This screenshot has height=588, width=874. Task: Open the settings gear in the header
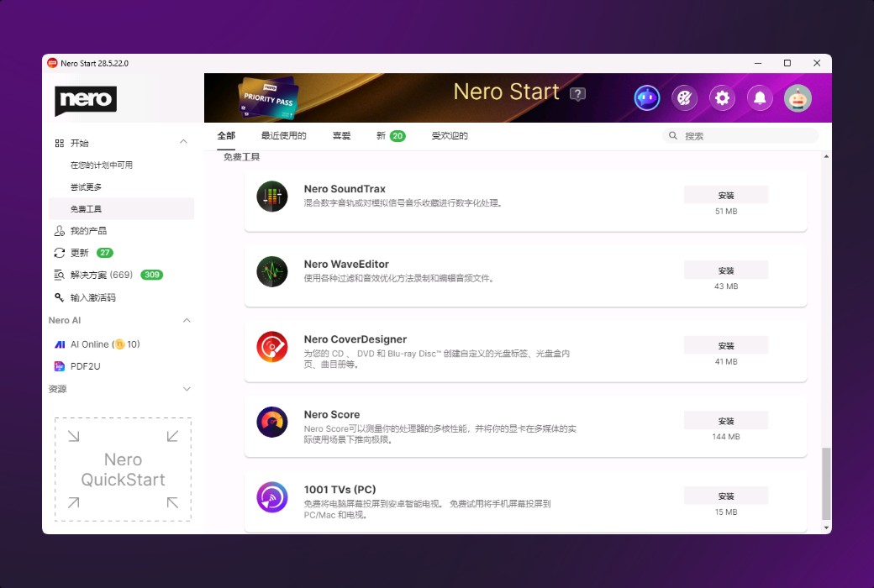pyautogui.click(x=722, y=98)
